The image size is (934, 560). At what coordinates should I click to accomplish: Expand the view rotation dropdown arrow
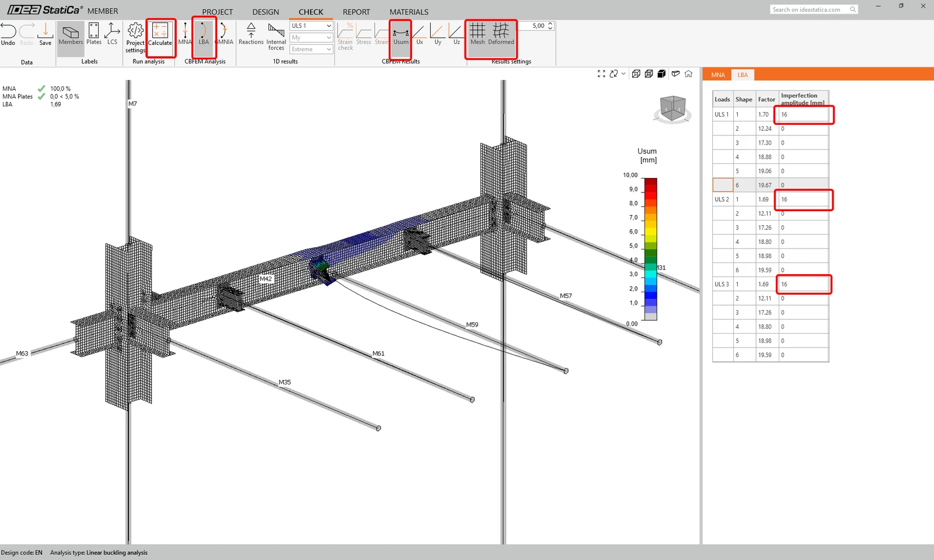623,74
